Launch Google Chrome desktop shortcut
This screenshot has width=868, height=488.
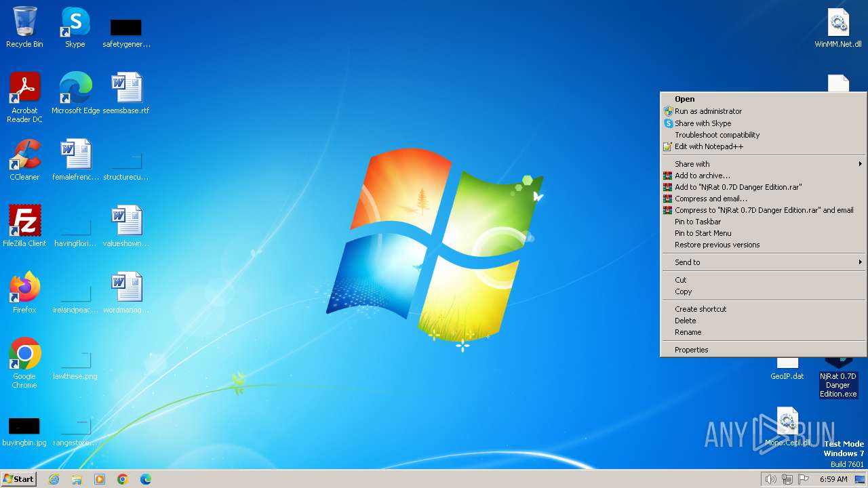(24, 363)
